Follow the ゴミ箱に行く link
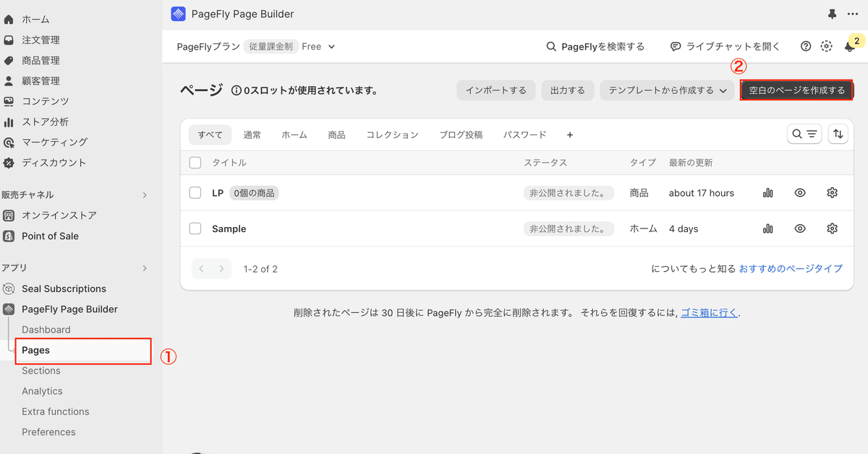 click(710, 313)
